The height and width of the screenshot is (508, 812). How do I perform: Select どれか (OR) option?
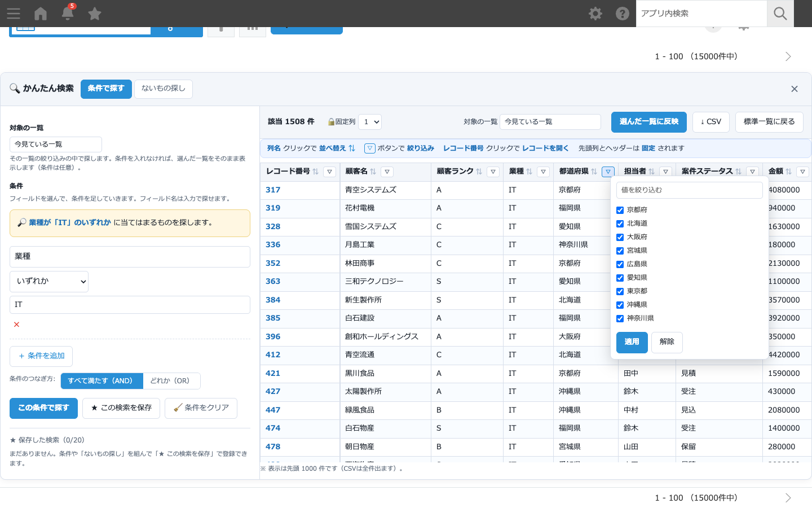click(x=171, y=381)
